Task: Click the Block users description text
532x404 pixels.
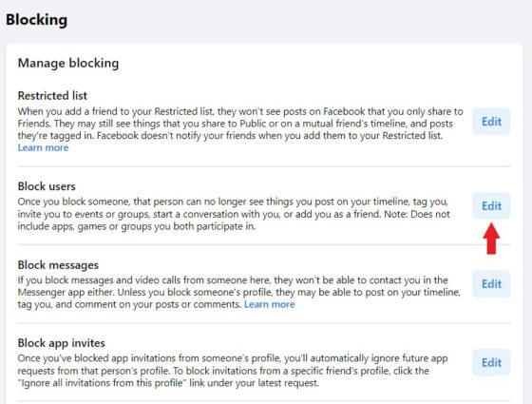Action: click(234, 214)
